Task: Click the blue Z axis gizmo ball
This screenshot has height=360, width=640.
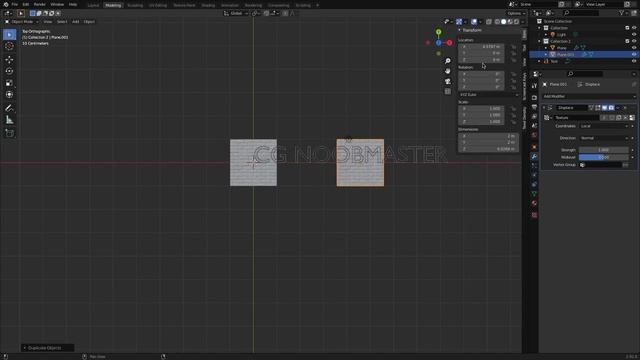Action: pos(438,42)
